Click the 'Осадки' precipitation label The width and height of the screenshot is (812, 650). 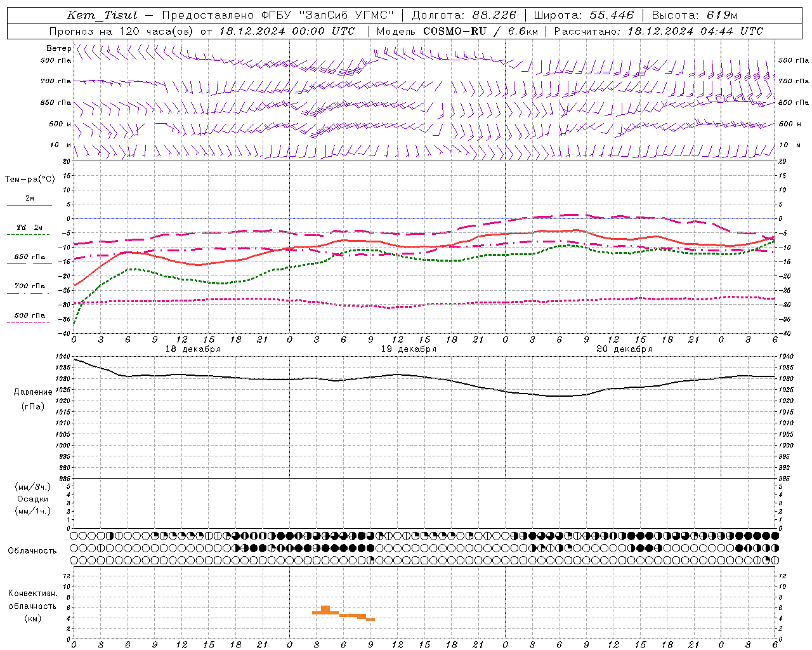[33, 499]
